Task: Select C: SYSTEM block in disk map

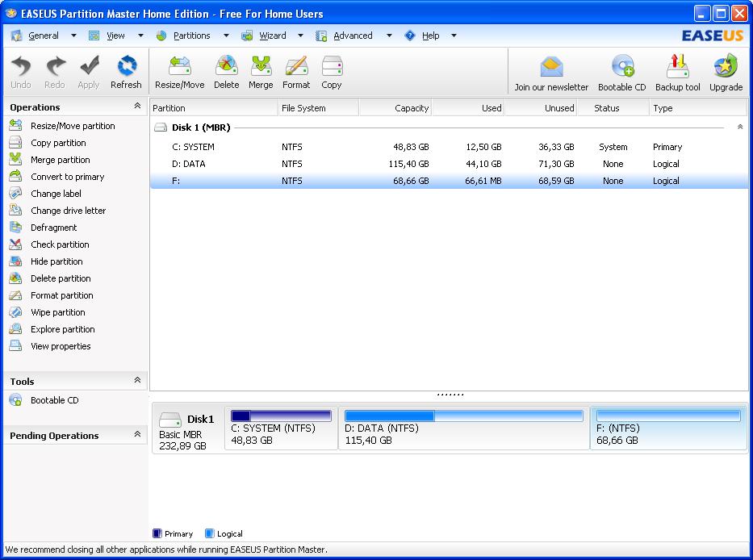Action: [282, 428]
